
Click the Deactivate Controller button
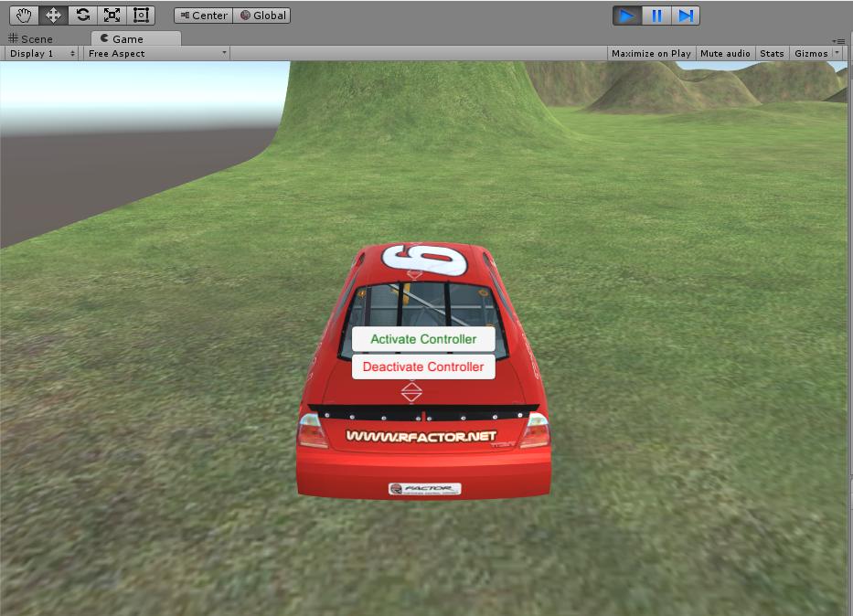click(x=422, y=366)
